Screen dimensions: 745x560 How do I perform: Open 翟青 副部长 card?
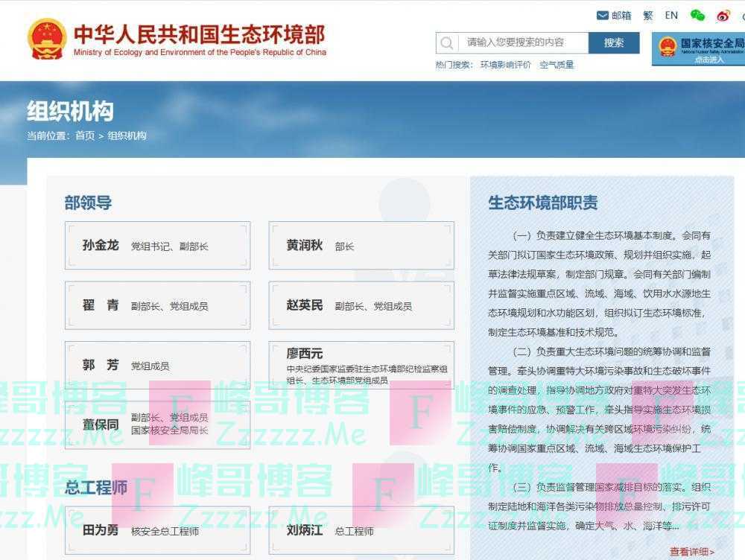[158, 305]
